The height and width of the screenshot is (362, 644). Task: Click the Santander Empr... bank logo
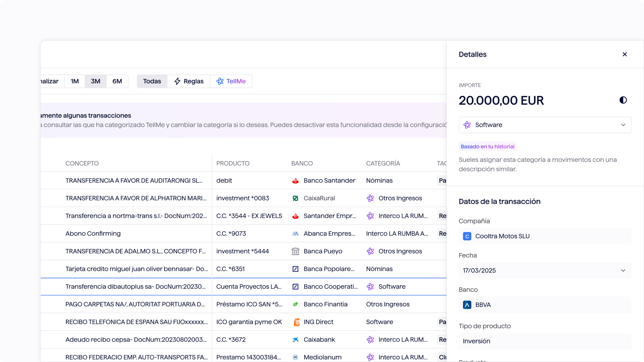pyautogui.click(x=296, y=216)
